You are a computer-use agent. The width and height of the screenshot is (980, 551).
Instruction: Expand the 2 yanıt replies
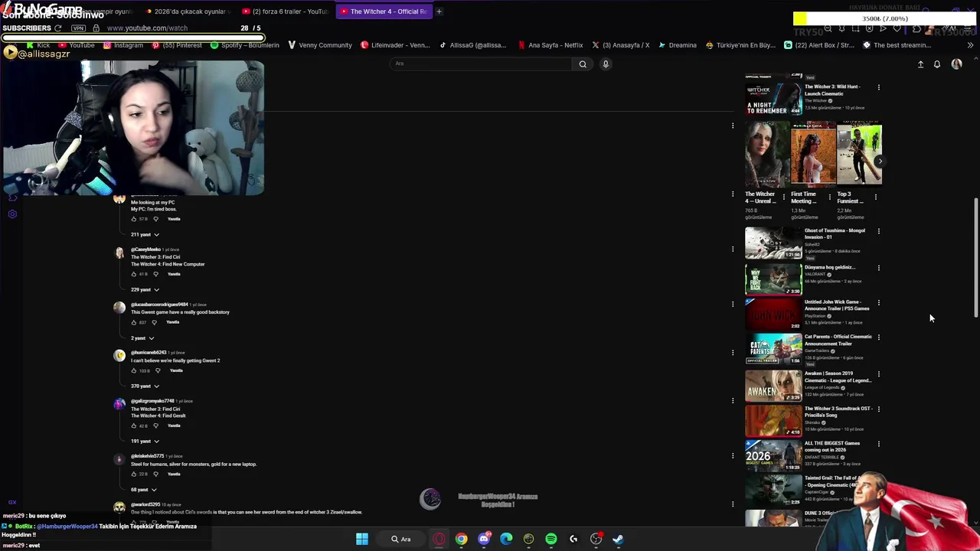tap(142, 337)
